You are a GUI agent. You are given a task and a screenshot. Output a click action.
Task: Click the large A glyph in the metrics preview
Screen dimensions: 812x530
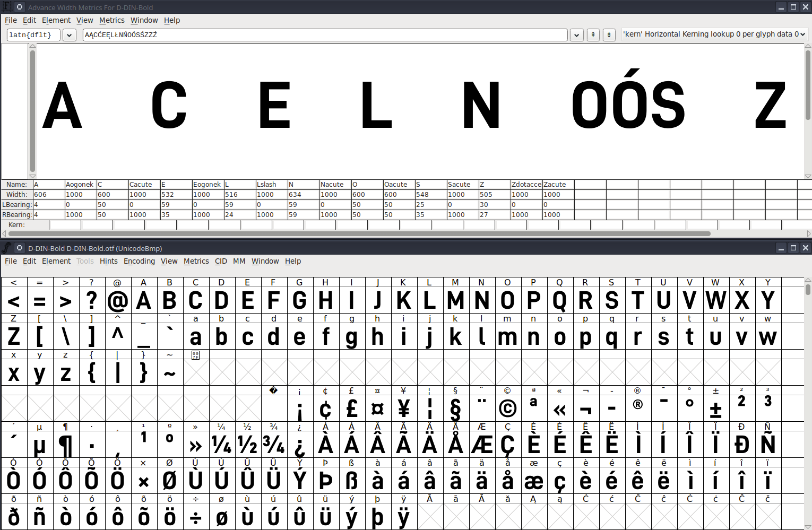click(x=62, y=105)
